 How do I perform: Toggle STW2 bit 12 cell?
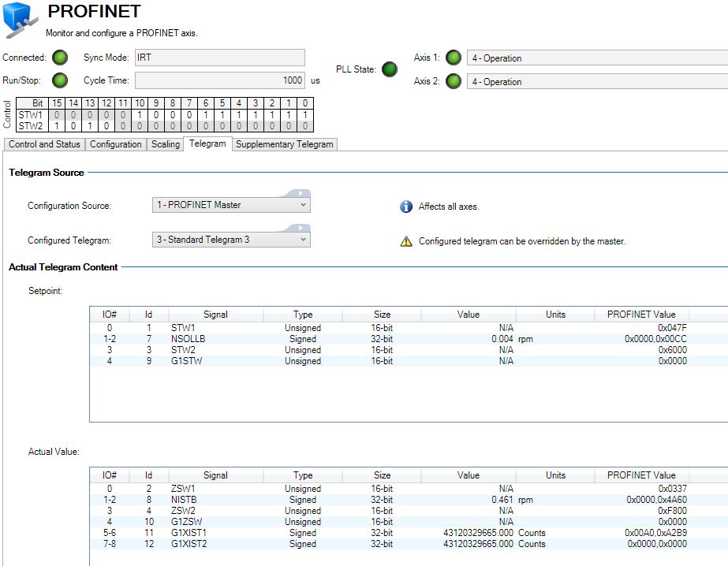106,125
